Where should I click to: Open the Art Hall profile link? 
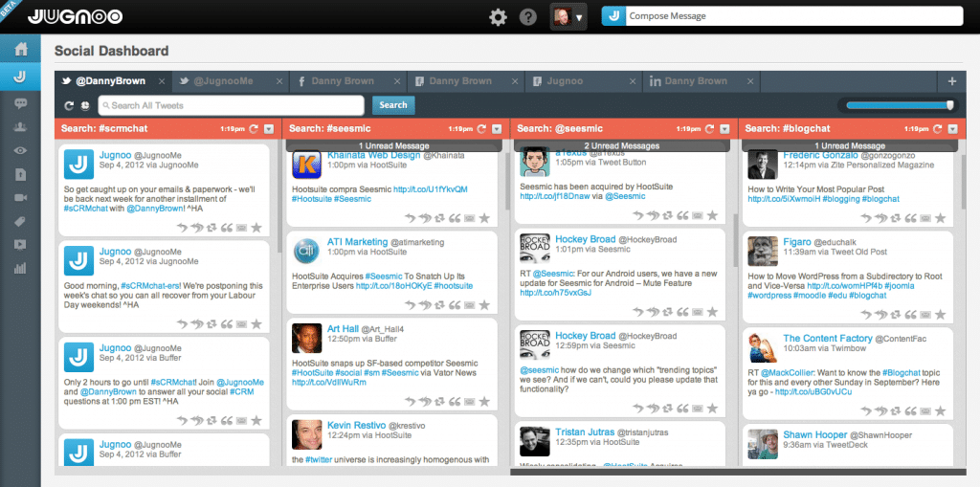click(344, 329)
